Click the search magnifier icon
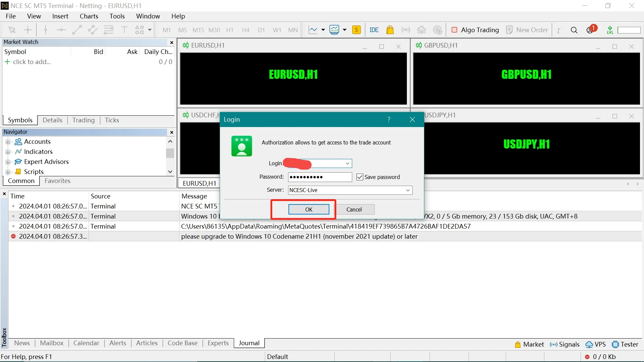 pyautogui.click(x=574, y=30)
